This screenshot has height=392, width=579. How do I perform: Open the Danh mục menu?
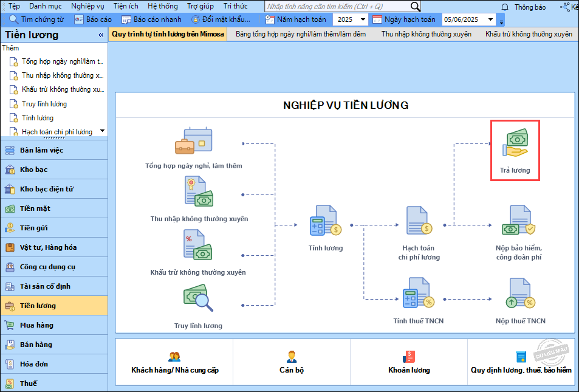click(x=46, y=6)
